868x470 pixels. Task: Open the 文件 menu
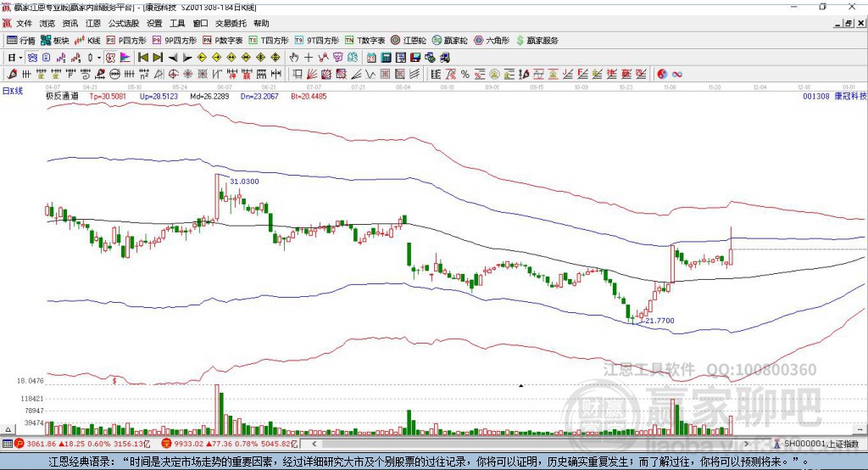[24, 23]
